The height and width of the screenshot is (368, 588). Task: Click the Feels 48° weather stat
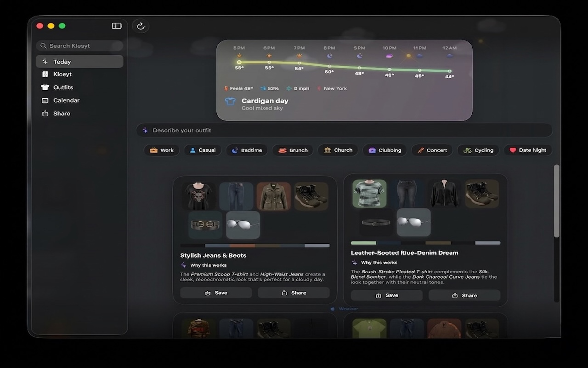coord(238,88)
